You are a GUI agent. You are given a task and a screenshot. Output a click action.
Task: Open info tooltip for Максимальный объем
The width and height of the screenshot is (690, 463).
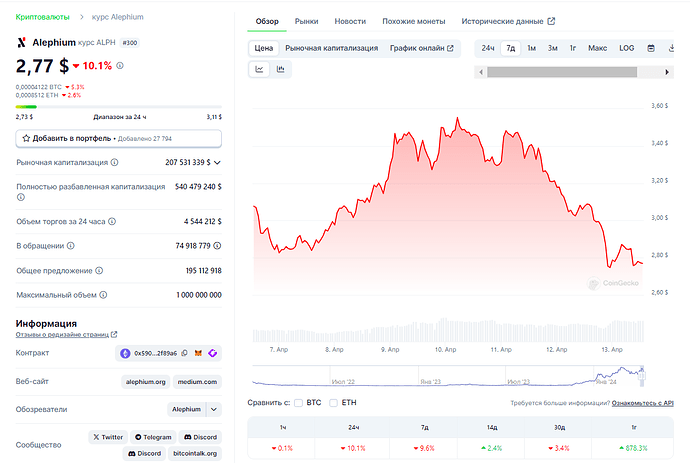(103, 295)
